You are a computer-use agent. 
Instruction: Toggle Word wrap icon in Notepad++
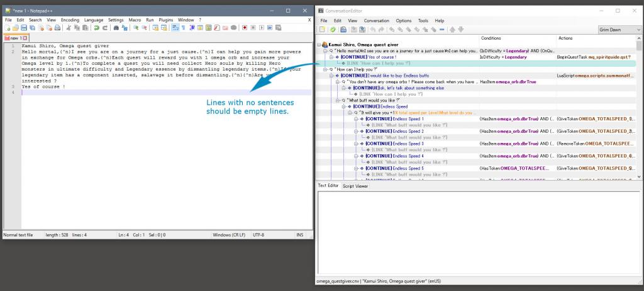(174, 28)
